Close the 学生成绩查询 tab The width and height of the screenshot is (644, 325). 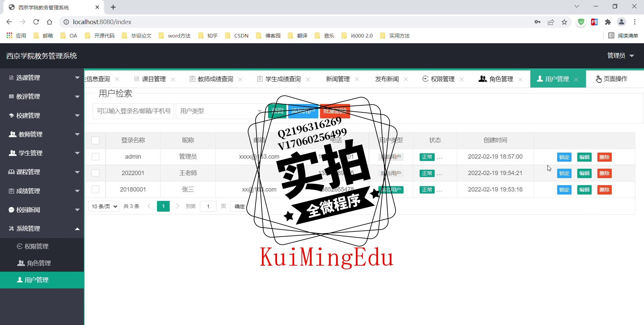pyautogui.click(x=308, y=79)
